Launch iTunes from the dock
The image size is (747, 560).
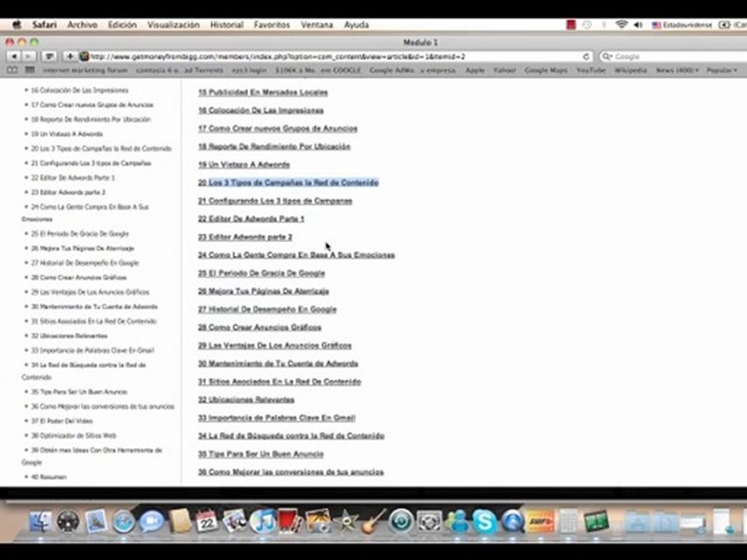pyautogui.click(x=262, y=522)
